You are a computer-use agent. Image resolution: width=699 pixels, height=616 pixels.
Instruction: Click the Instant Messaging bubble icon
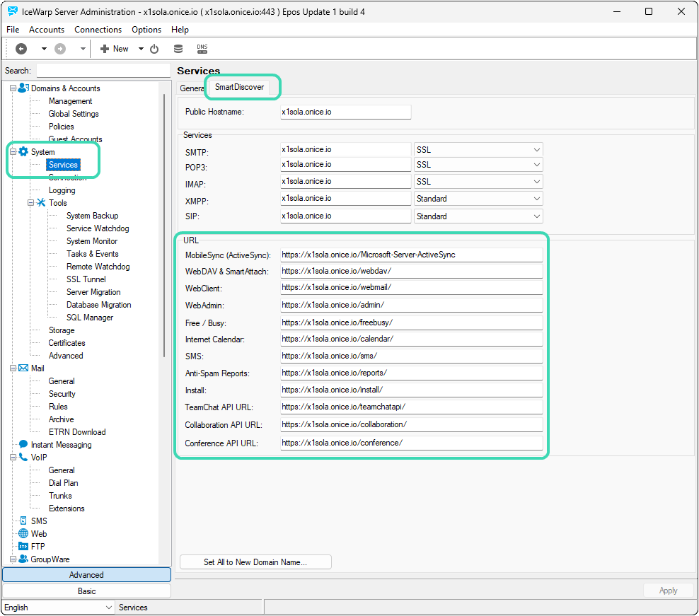point(23,444)
